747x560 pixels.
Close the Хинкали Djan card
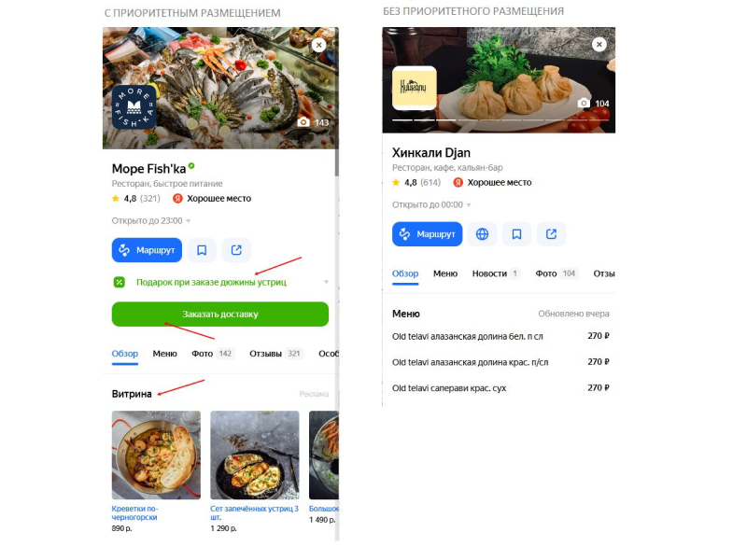599,44
